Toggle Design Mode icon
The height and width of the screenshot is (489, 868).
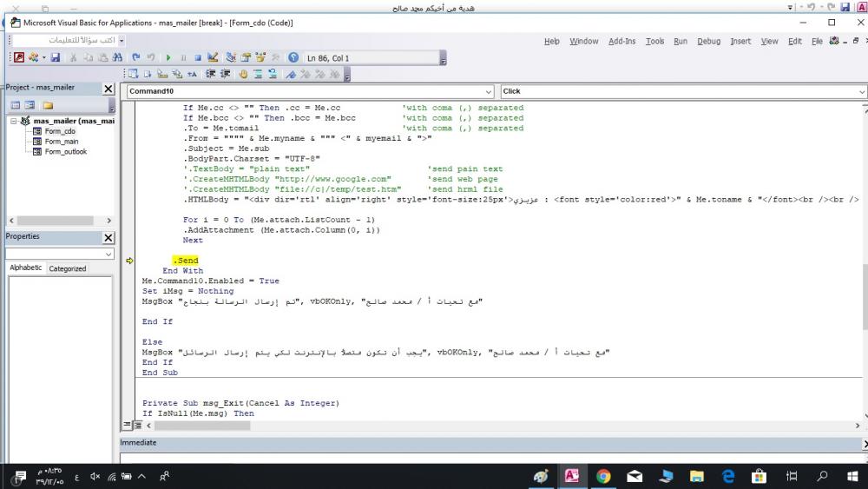click(213, 57)
